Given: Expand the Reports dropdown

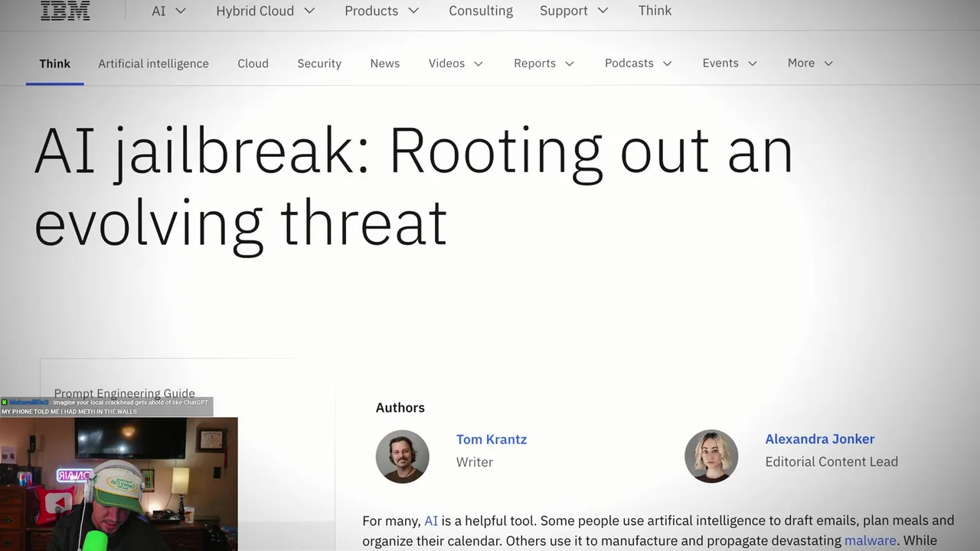Looking at the screenshot, I should pos(544,64).
